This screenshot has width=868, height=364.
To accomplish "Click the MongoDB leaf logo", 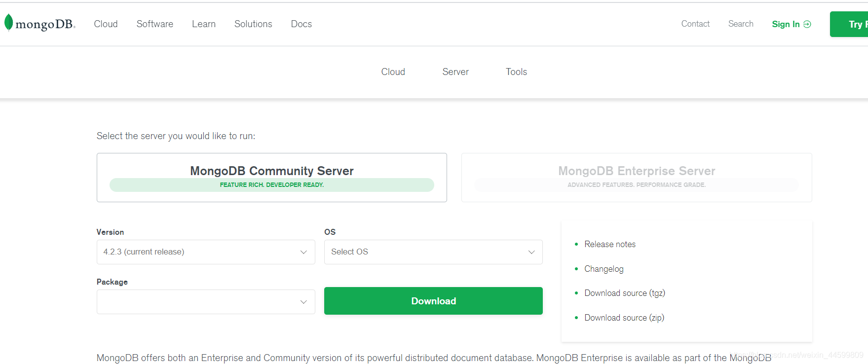I will pos(8,23).
